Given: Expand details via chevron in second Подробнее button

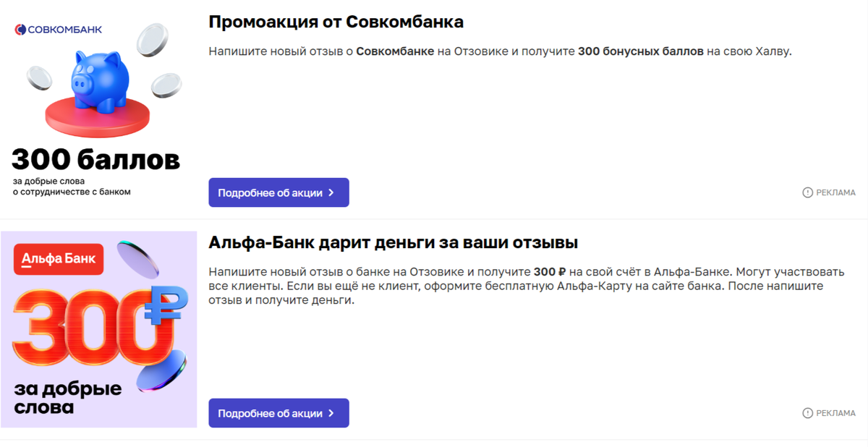Looking at the screenshot, I should point(331,413).
